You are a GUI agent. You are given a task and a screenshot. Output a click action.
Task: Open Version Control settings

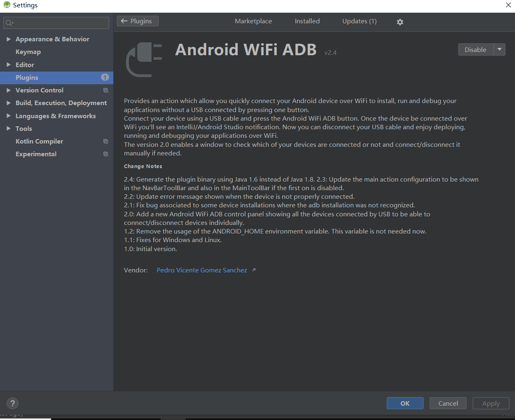[39, 90]
